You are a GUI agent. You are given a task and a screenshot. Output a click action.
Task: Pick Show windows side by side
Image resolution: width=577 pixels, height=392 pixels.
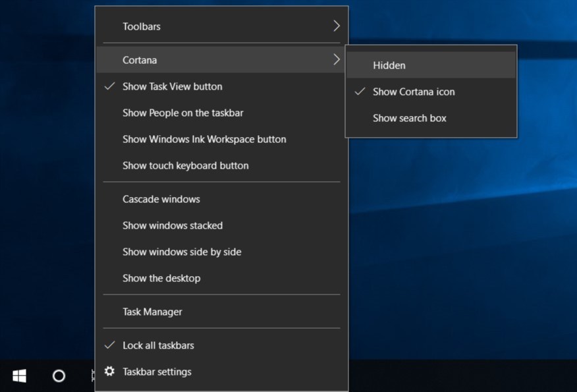pyautogui.click(x=182, y=252)
